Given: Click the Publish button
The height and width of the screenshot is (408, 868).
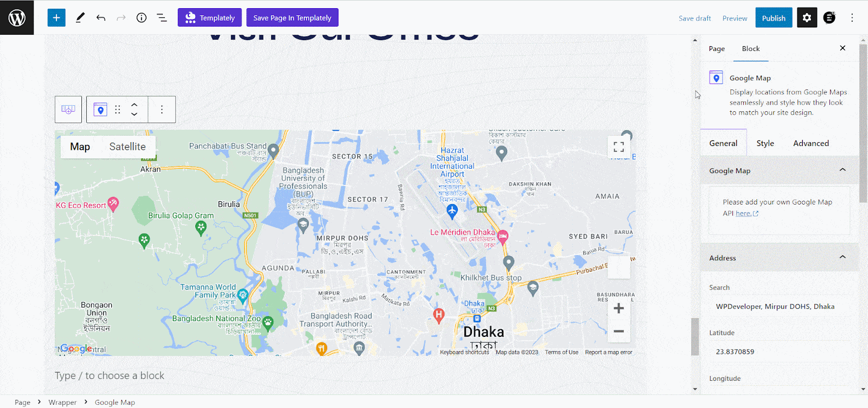Looking at the screenshot, I should click(x=774, y=18).
